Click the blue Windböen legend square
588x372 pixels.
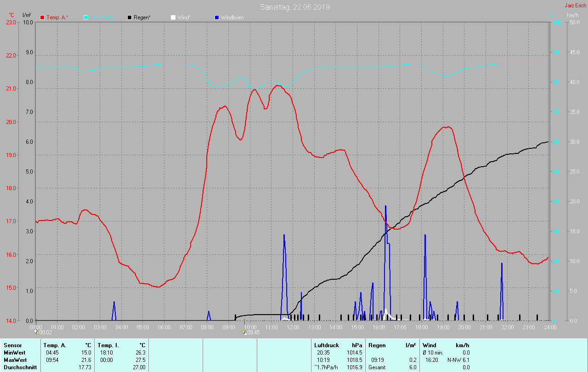(x=217, y=17)
